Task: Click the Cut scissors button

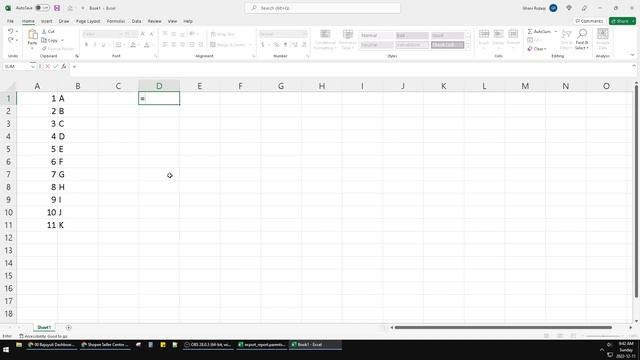Action: (48, 31)
